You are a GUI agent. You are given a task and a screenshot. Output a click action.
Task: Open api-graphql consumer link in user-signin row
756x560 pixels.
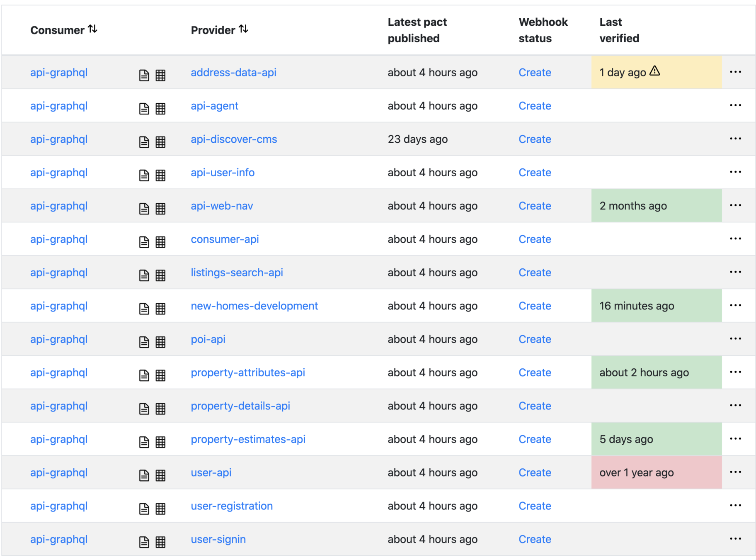(x=59, y=539)
